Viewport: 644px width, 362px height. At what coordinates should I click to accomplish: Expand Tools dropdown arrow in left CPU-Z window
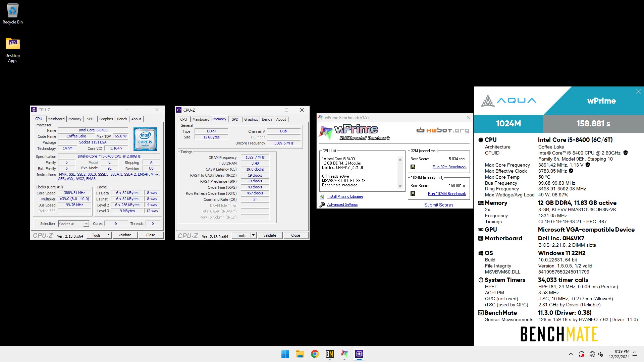108,235
